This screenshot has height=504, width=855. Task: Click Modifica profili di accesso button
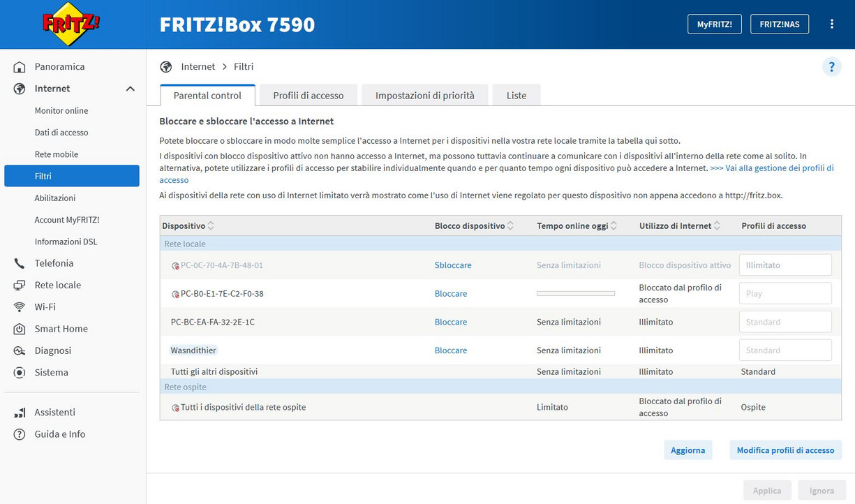point(785,450)
